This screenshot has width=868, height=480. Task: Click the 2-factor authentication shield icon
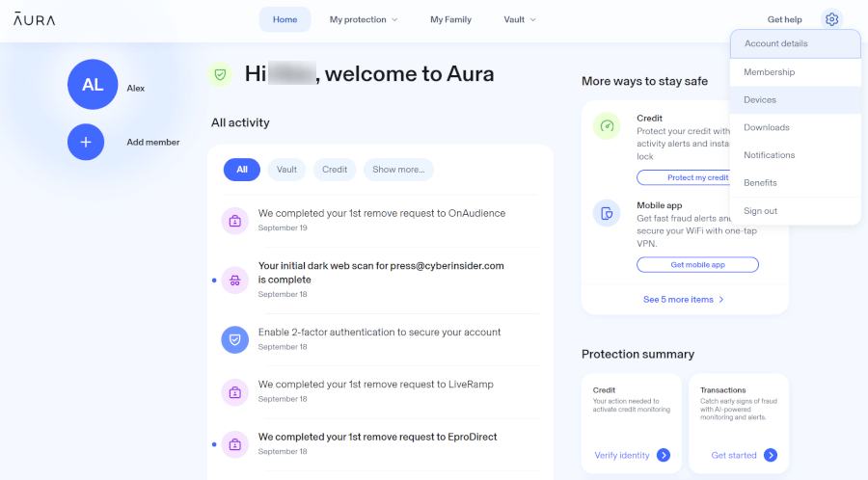coord(234,338)
